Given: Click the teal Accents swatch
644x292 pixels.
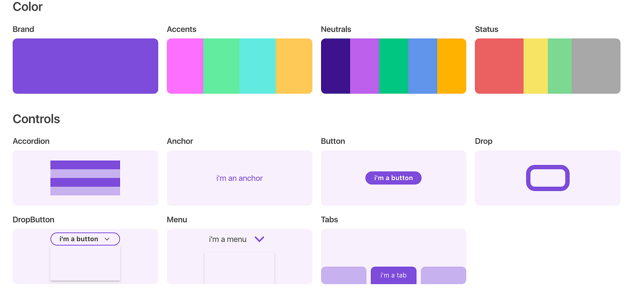Looking at the screenshot, I should 257,66.
